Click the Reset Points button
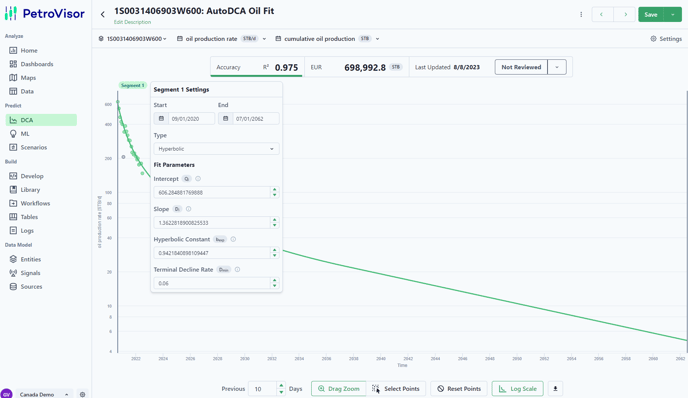 pos(459,388)
